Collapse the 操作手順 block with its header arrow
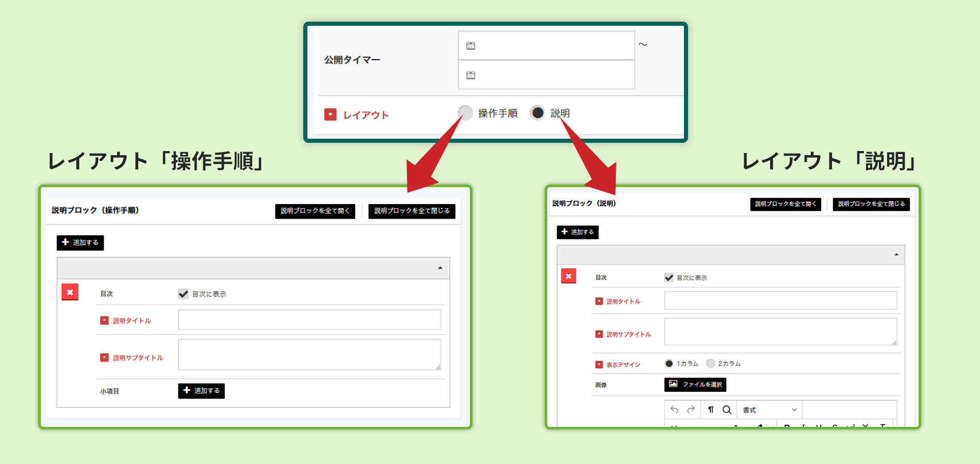Image resolution: width=980 pixels, height=464 pixels. 440,268
